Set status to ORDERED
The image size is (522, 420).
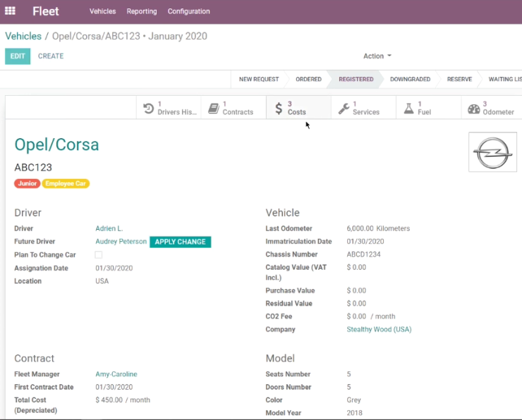point(308,79)
